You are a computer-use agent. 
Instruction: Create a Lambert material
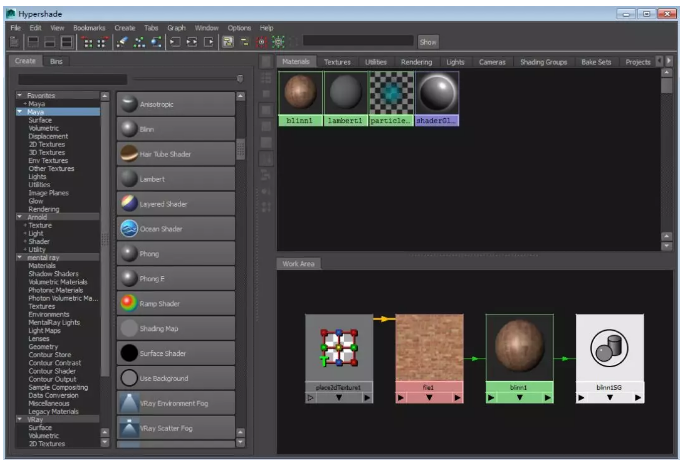pos(176,179)
